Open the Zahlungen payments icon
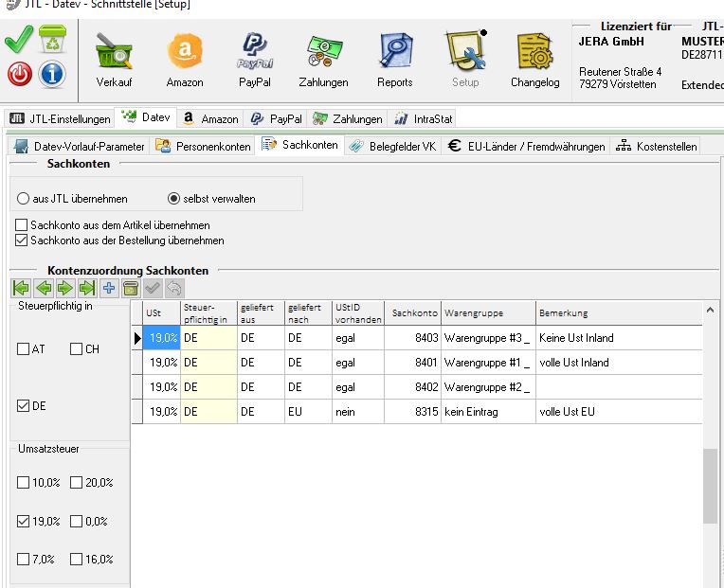Image resolution: width=724 pixels, height=588 pixels. pyautogui.click(x=324, y=60)
